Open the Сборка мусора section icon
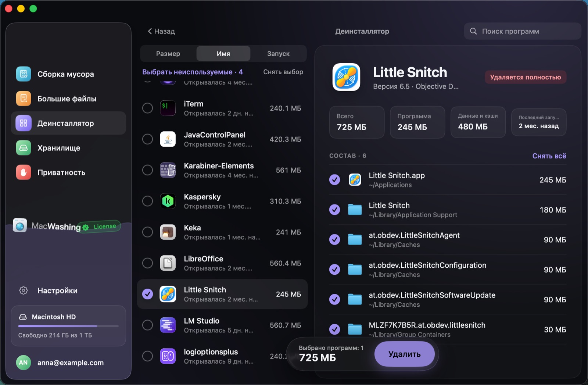Image resolution: width=588 pixels, height=385 pixels. (x=24, y=74)
